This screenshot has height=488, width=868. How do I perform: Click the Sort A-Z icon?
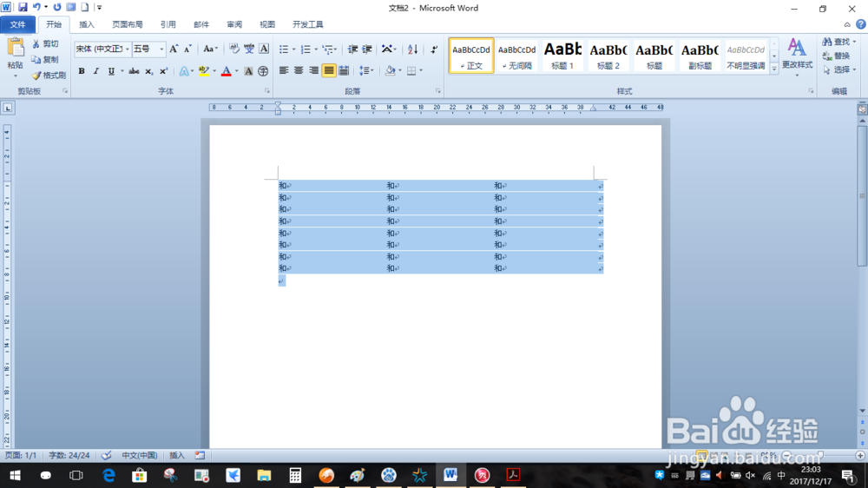pyautogui.click(x=412, y=49)
